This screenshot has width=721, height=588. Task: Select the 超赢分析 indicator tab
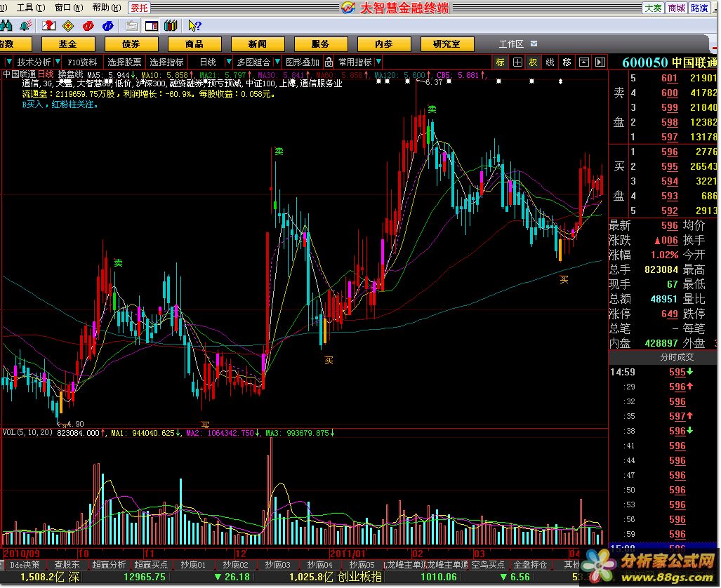click(x=109, y=565)
